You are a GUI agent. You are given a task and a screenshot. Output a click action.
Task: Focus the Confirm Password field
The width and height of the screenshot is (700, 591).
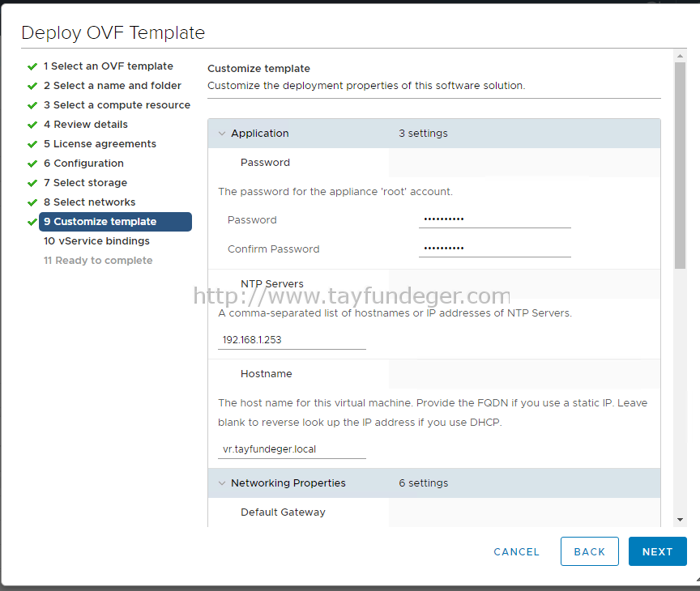click(x=495, y=249)
